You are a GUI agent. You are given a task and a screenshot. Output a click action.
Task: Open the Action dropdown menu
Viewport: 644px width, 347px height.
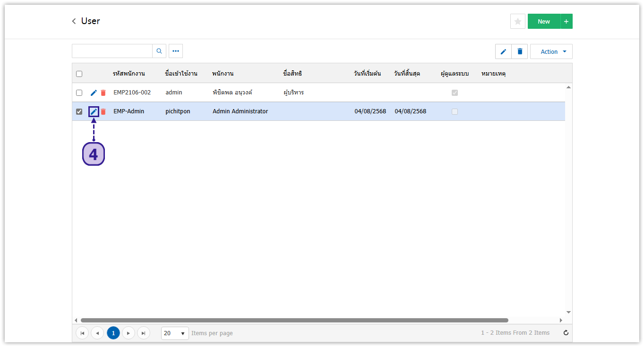click(551, 51)
